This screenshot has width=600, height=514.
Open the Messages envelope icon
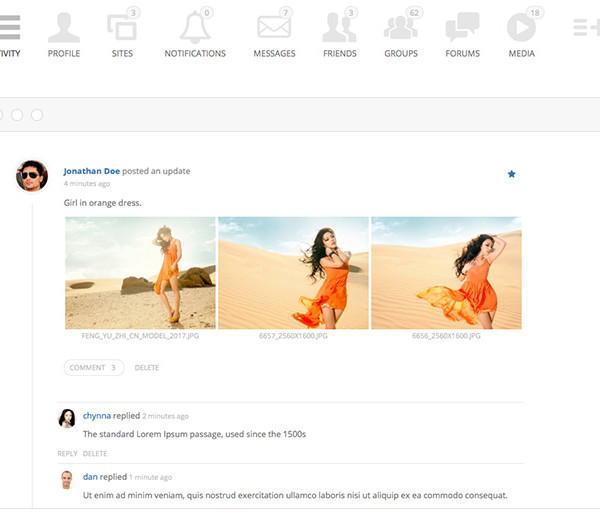(274, 28)
